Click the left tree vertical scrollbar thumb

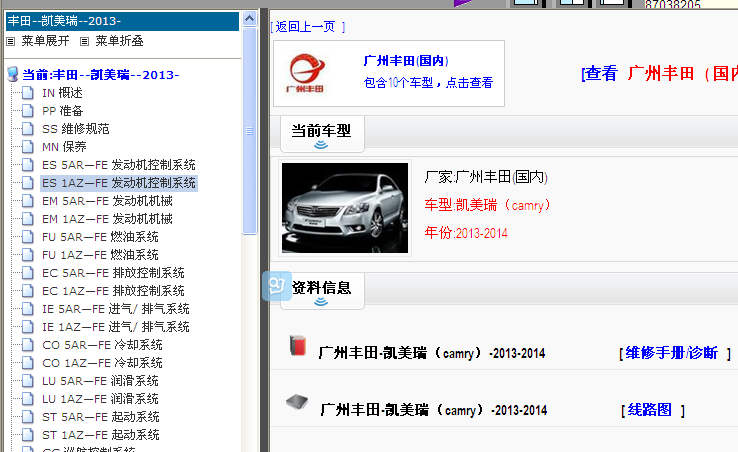click(249, 131)
